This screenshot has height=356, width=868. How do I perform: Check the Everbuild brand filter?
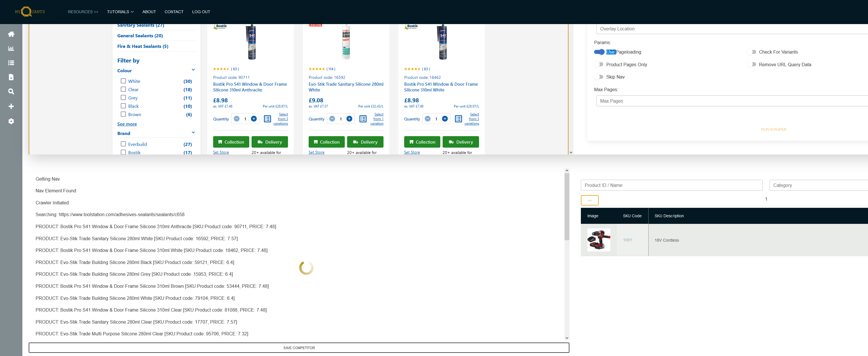[123, 144]
